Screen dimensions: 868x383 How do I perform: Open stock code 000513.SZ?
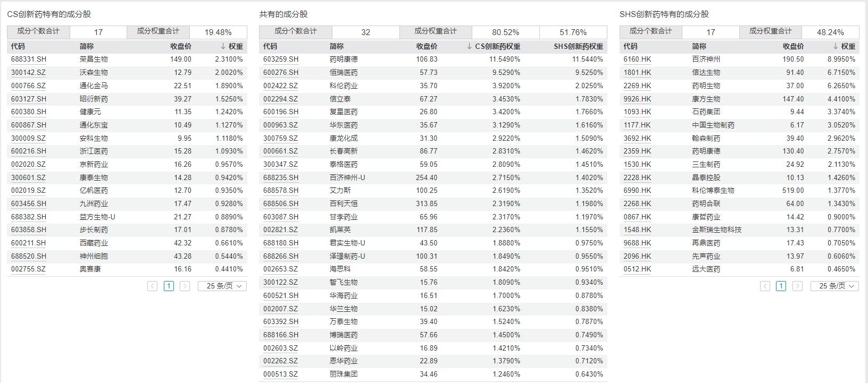click(281, 374)
